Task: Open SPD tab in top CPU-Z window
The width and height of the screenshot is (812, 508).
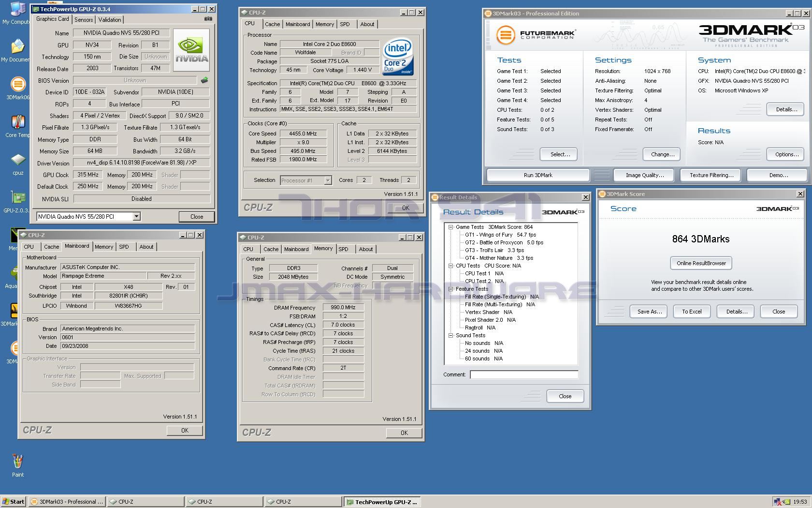Action: click(x=345, y=24)
